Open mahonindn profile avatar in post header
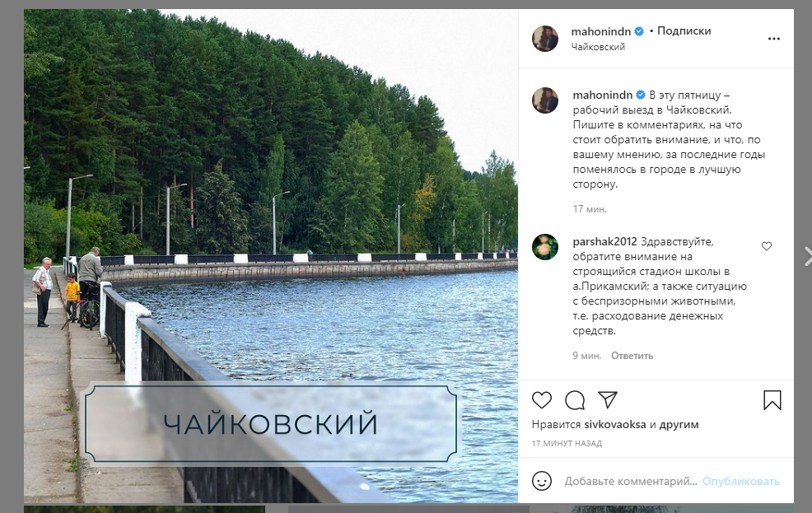 [x=545, y=39]
